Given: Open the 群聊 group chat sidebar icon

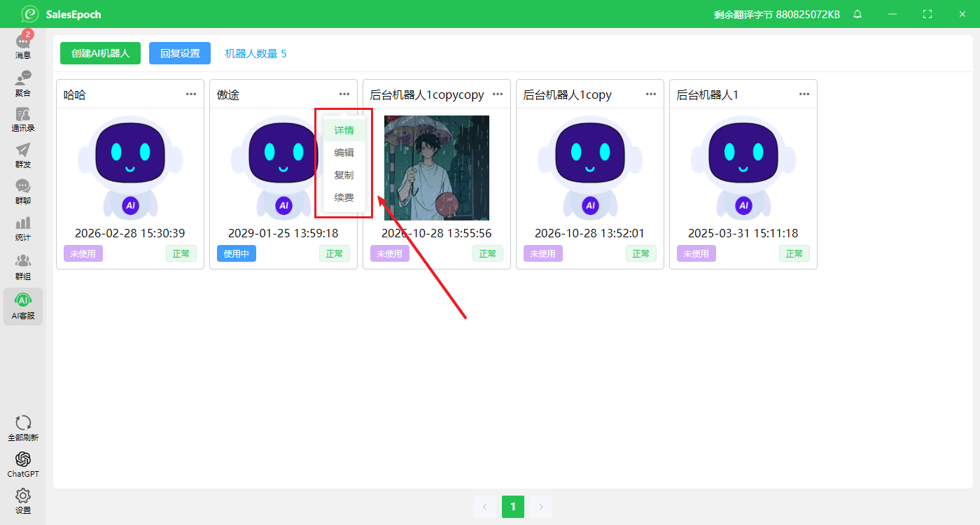Looking at the screenshot, I should pyautogui.click(x=23, y=191).
